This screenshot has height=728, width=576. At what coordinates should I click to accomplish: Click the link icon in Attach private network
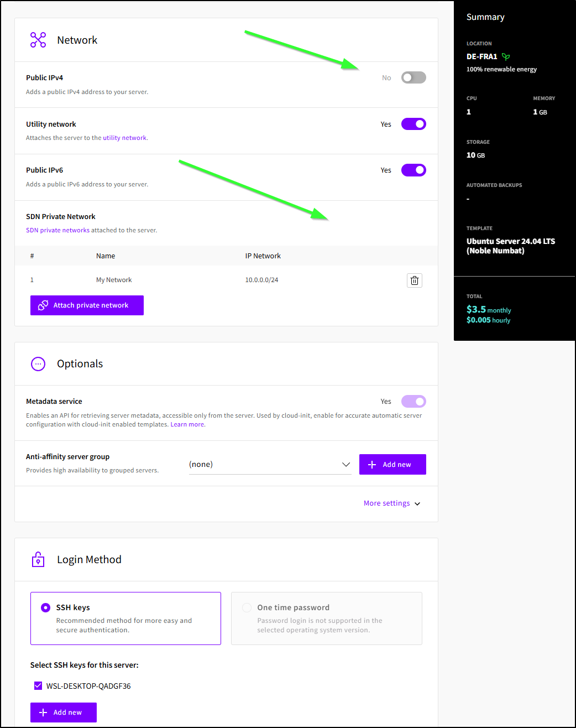click(x=43, y=305)
